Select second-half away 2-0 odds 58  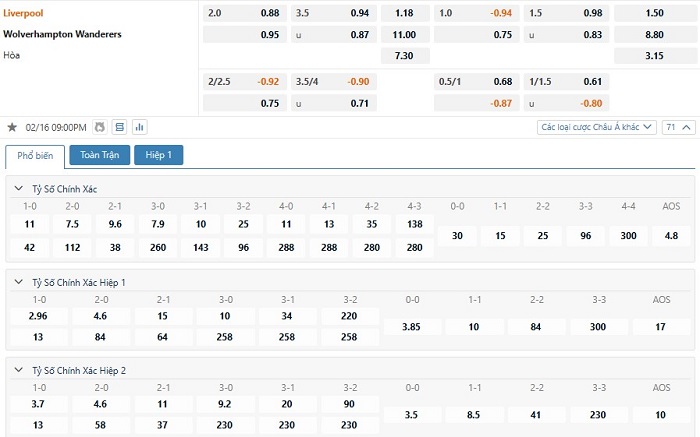click(100, 425)
